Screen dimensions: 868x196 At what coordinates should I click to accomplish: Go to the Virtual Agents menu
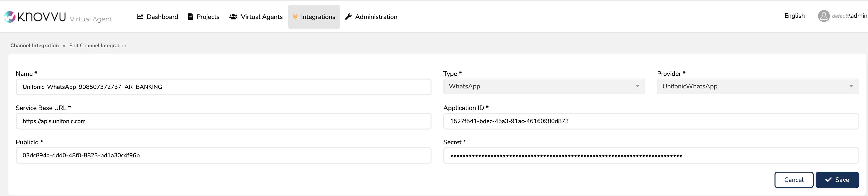click(262, 17)
